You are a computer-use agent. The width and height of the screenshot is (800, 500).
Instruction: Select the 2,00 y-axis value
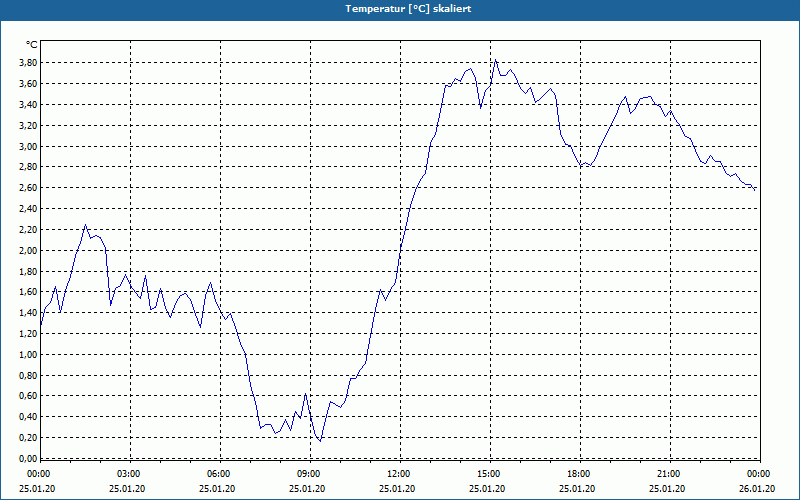click(x=29, y=251)
